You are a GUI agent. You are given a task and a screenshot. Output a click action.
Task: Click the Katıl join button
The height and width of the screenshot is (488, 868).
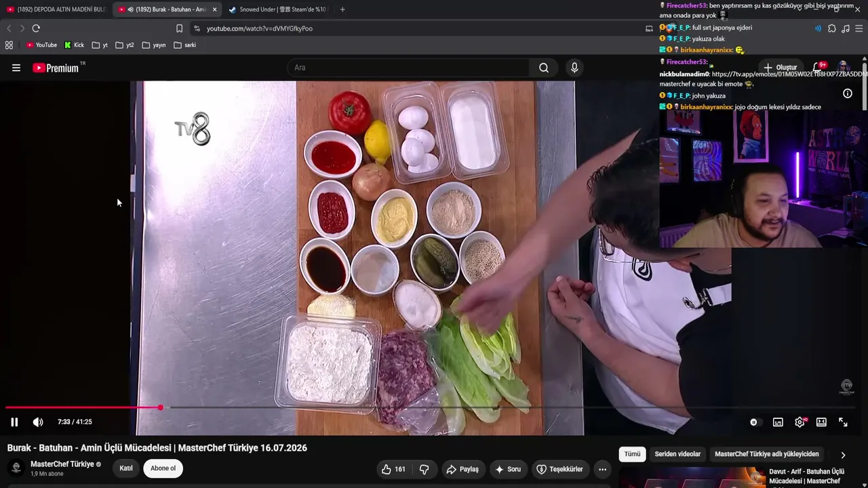pyautogui.click(x=126, y=468)
